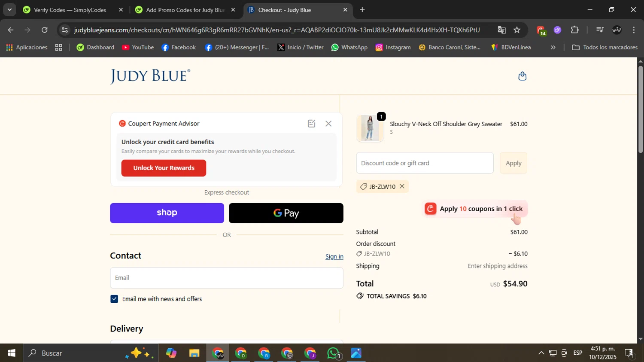Show more bookmarks chevron

[x=553, y=47]
